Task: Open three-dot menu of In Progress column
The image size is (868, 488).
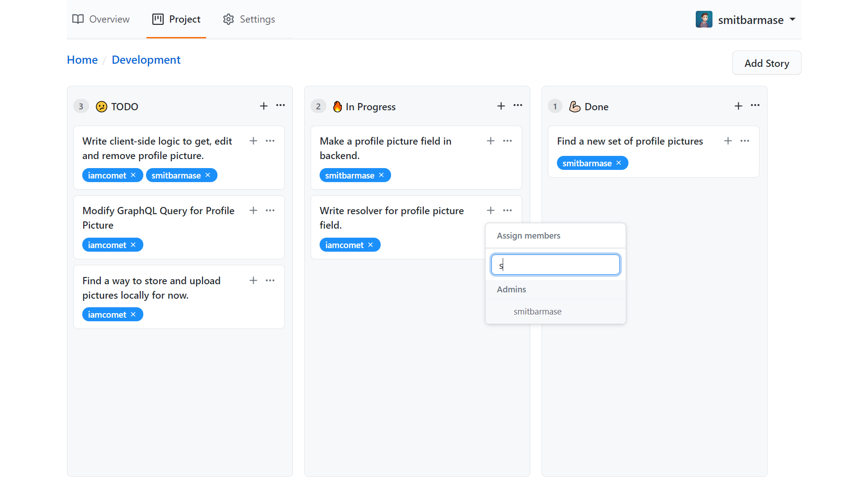Action: [x=518, y=106]
